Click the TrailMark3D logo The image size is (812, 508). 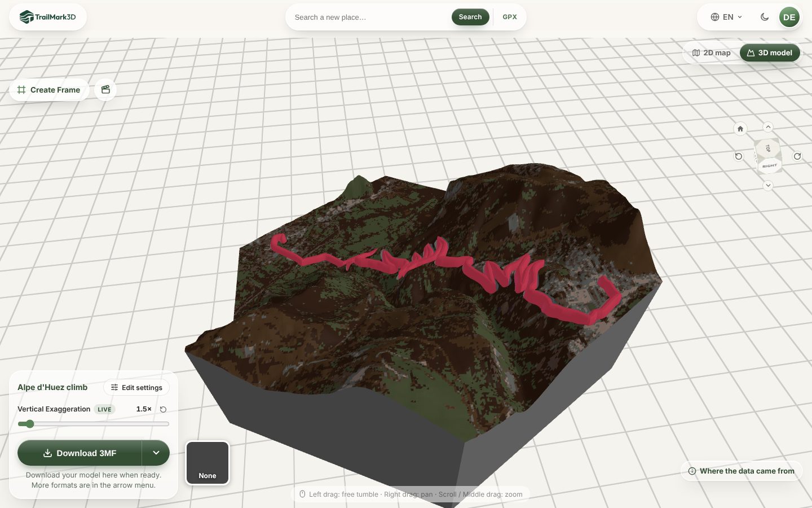tap(48, 17)
